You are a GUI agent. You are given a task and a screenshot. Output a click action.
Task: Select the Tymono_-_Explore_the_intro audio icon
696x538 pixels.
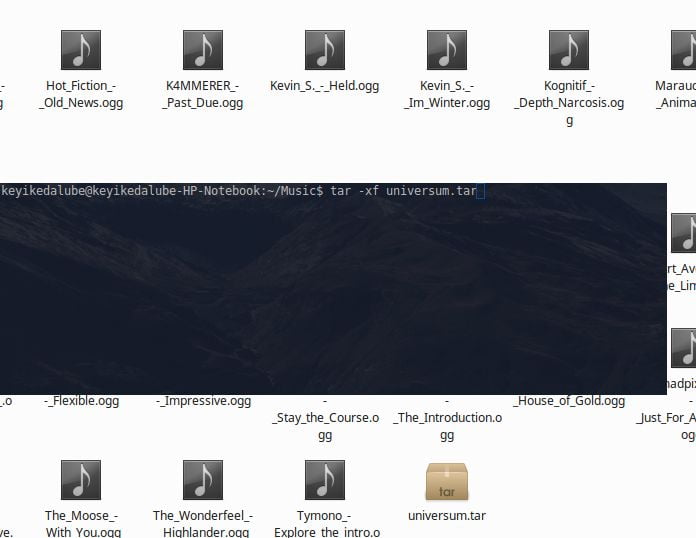325,480
